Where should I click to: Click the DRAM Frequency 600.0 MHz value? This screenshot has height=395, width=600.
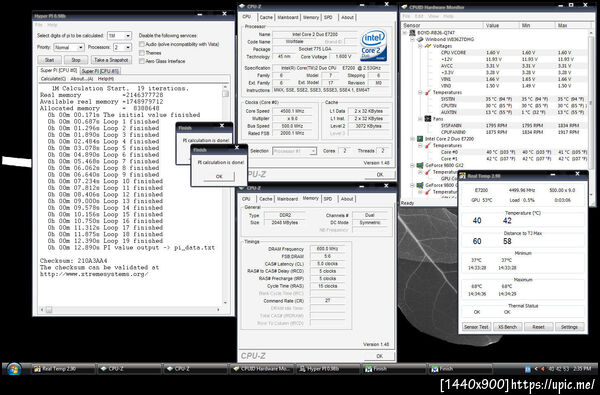point(327,249)
